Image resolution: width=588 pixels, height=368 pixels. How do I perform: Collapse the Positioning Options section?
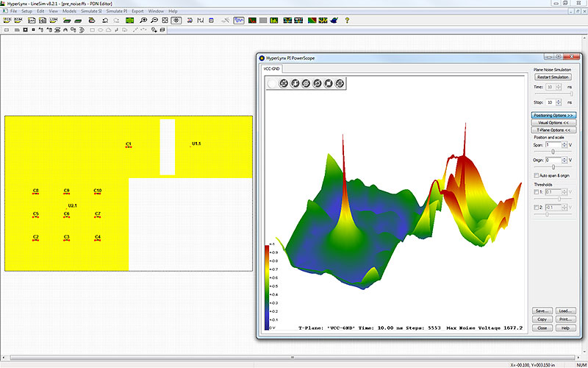tap(553, 116)
